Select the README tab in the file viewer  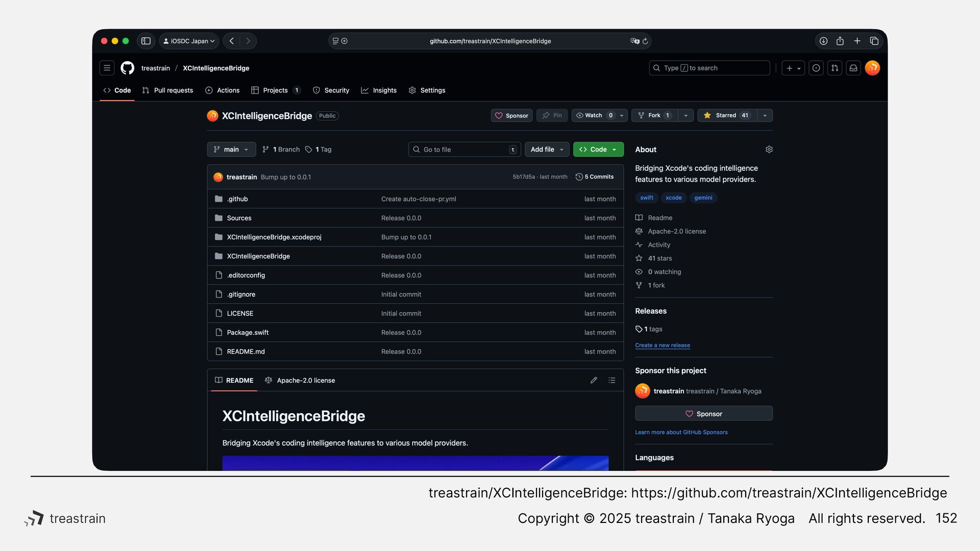pos(234,380)
